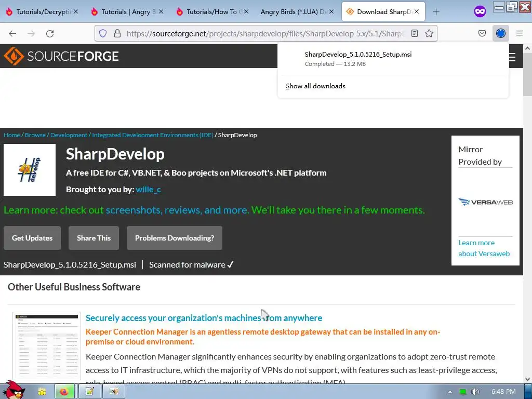This screenshot has height=399, width=532.
Task: Click the SharpDevelop project logo image
Action: click(x=30, y=170)
